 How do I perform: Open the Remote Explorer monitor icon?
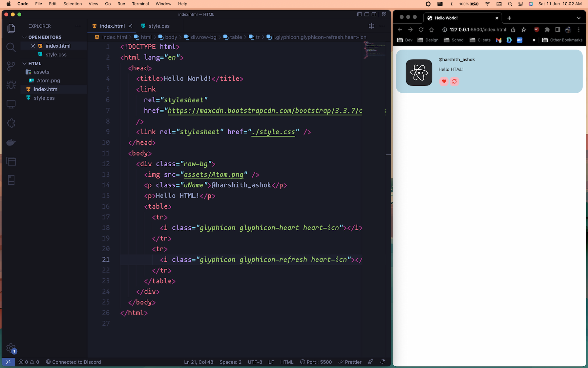click(11, 104)
